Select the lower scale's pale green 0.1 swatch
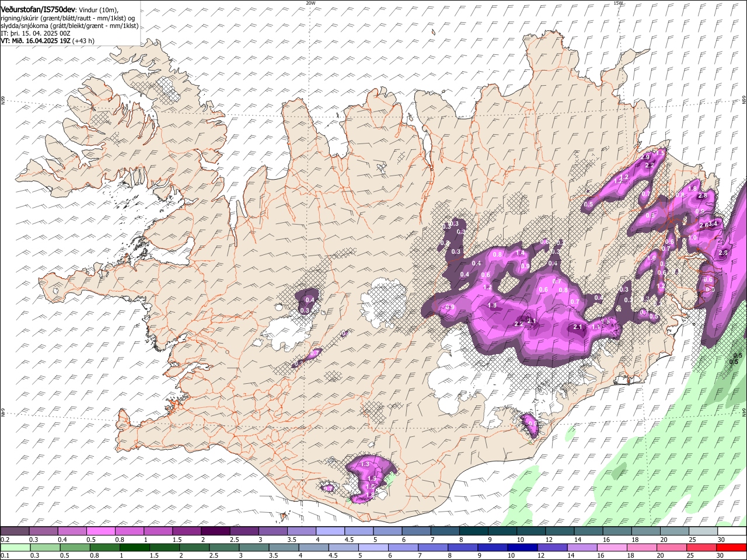 pos(15,548)
